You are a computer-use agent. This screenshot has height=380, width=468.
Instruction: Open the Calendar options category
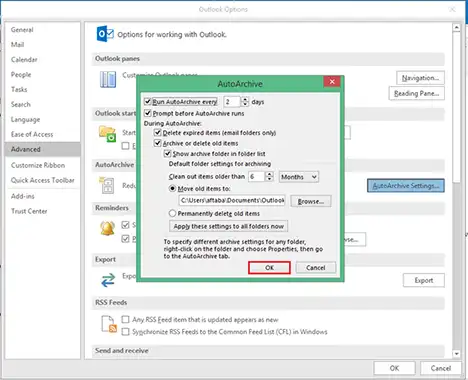coord(24,60)
